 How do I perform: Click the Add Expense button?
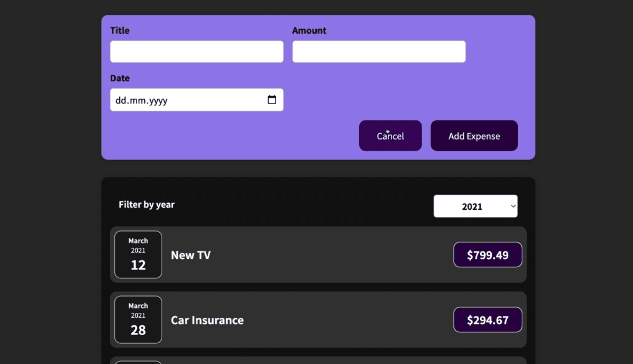click(474, 136)
